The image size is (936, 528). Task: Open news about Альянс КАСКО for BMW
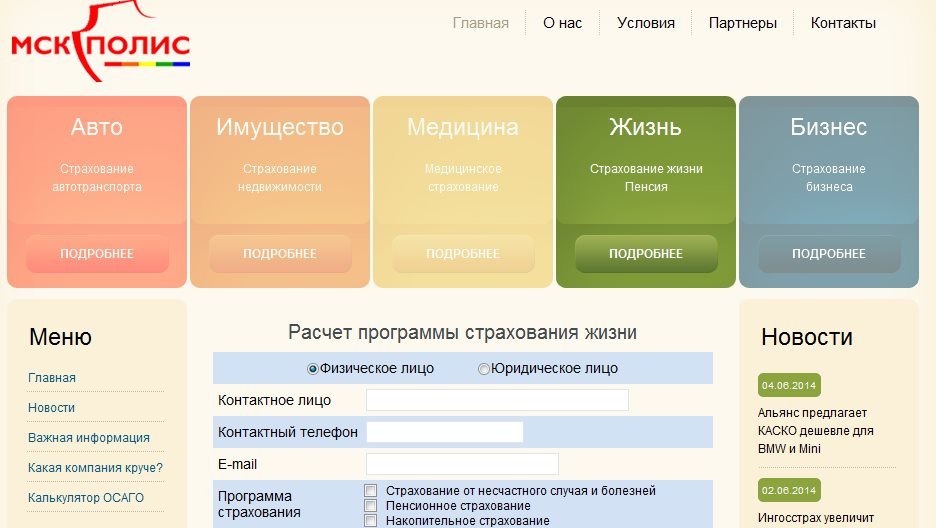click(816, 431)
